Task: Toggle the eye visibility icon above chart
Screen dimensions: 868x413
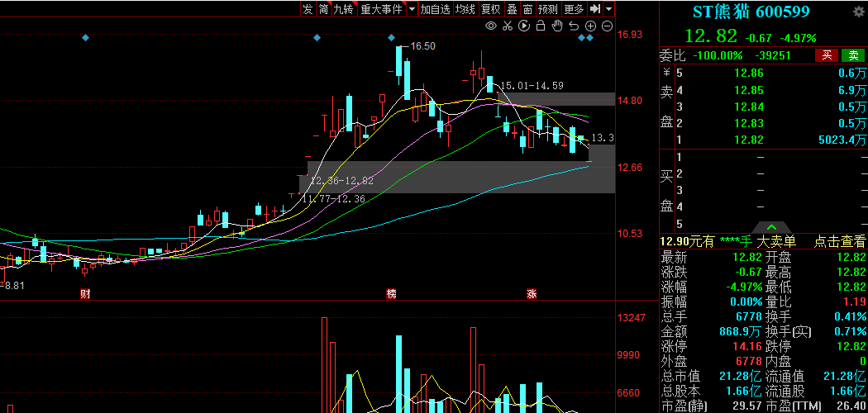Action: pos(490,26)
